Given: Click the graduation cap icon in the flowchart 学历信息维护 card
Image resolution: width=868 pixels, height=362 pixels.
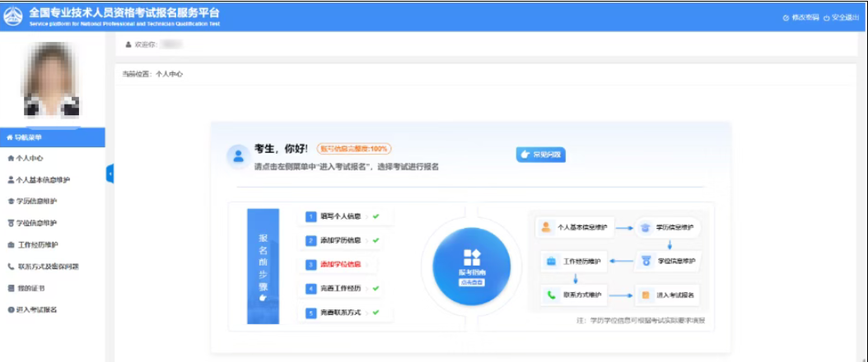Looking at the screenshot, I should tap(645, 227).
